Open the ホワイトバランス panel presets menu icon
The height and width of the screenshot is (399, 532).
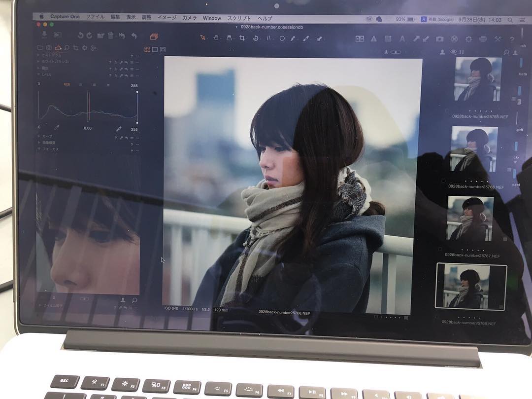(132, 63)
